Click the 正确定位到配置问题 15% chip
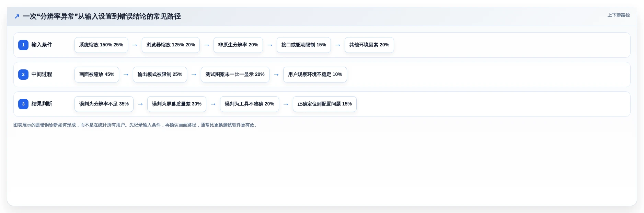This screenshot has width=644, height=213. (x=325, y=104)
